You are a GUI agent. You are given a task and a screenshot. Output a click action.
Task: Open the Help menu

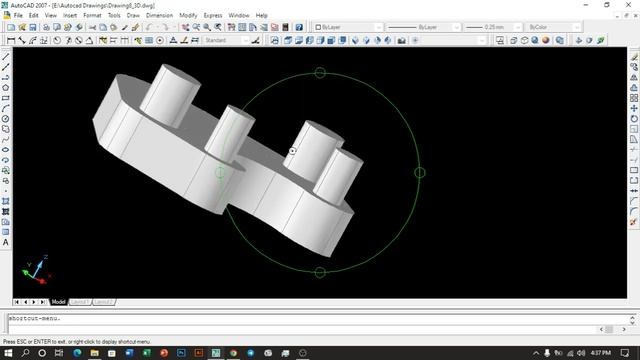coord(262,15)
